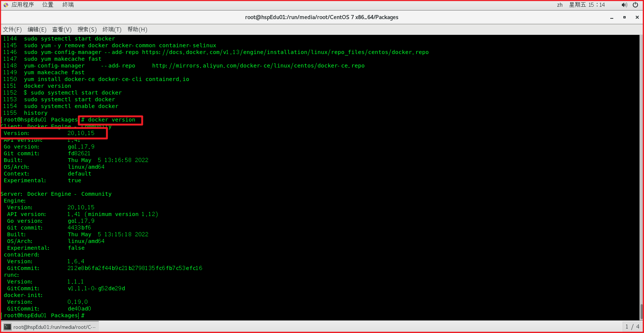
Task: Click the client Go version go1.17.9
Action: pos(81,147)
